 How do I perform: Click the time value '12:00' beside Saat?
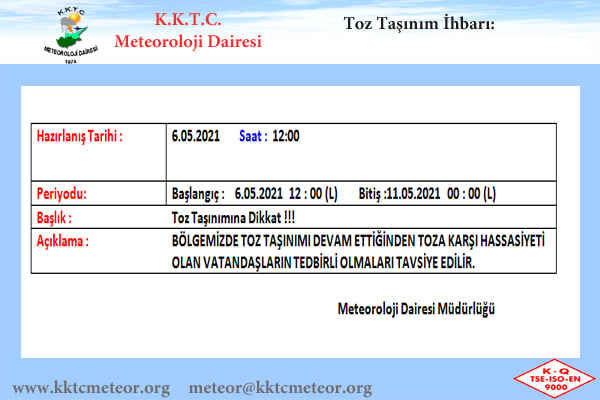point(286,136)
